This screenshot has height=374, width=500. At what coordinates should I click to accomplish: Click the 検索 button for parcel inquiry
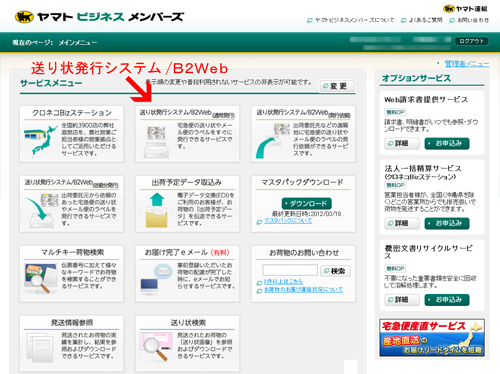coord(336,271)
